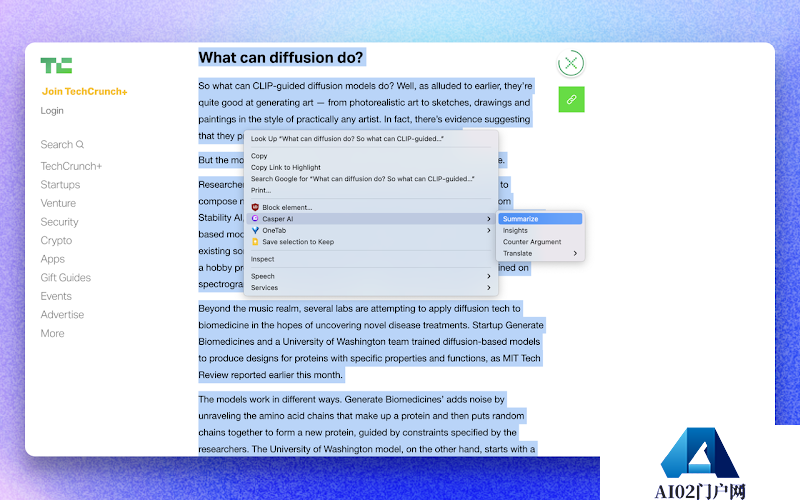Click the More sidebar link
This screenshot has height=500, width=800.
53,333
